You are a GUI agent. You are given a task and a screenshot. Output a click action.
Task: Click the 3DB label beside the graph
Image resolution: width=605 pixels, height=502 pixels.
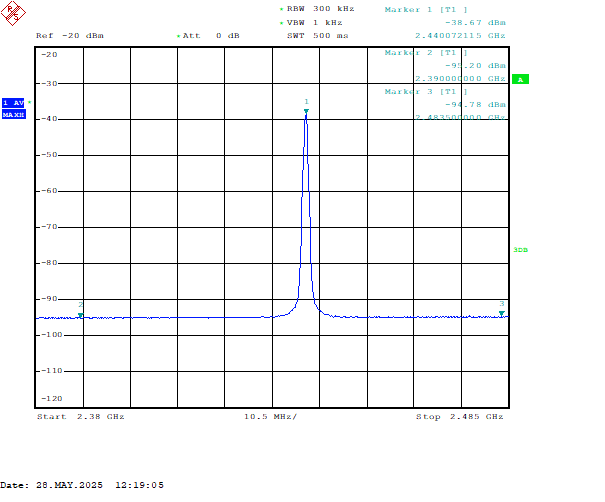pyautogui.click(x=521, y=250)
